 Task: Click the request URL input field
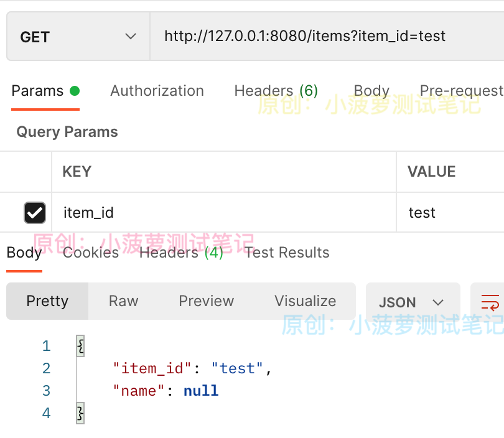[327, 36]
